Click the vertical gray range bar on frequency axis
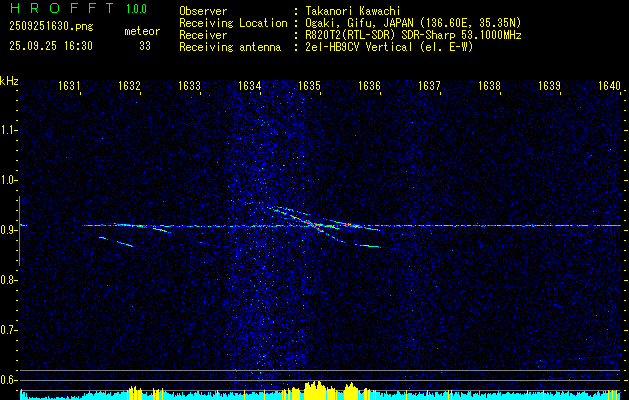 (x=19, y=231)
